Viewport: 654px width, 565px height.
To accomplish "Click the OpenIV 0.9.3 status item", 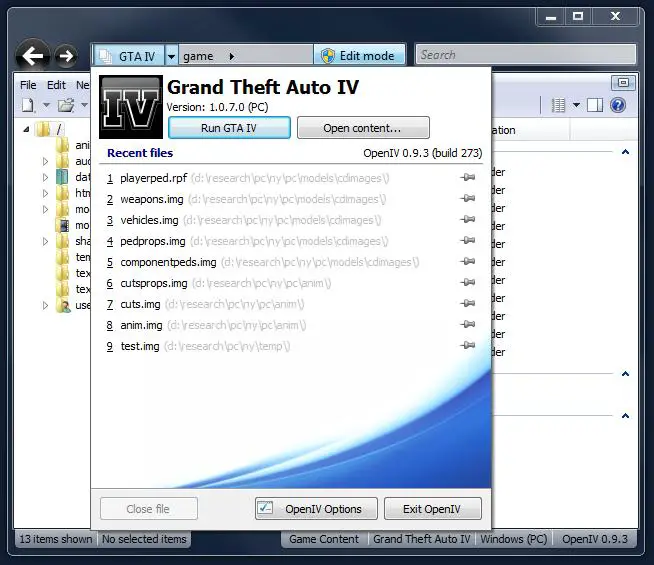I will pyautogui.click(x=595, y=539).
